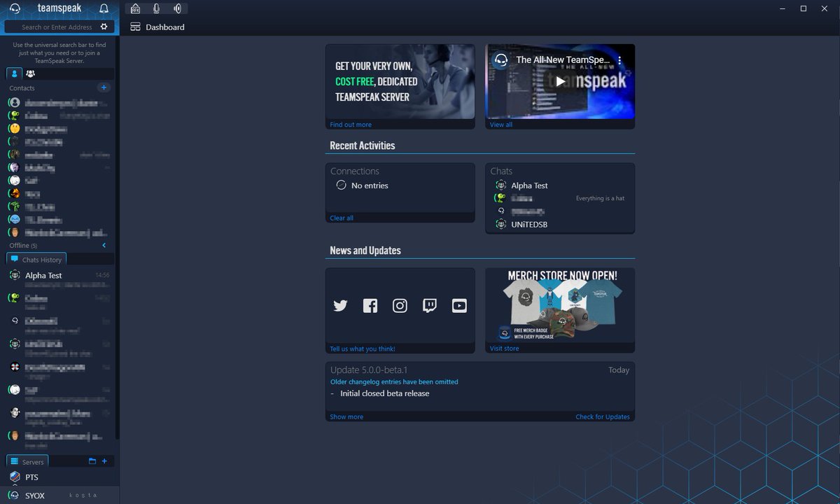Click the UNiTEDSB group icon in Chats

coord(500,225)
